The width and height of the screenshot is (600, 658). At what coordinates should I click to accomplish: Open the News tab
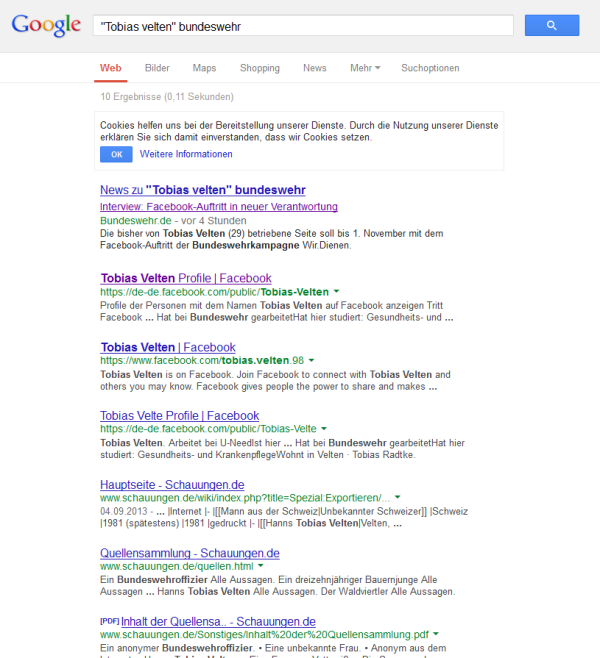(315, 68)
